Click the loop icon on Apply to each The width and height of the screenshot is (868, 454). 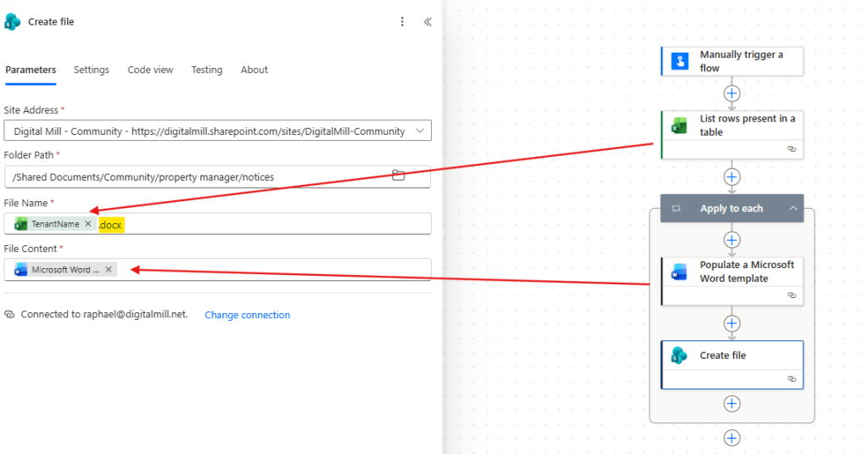pyautogui.click(x=676, y=208)
